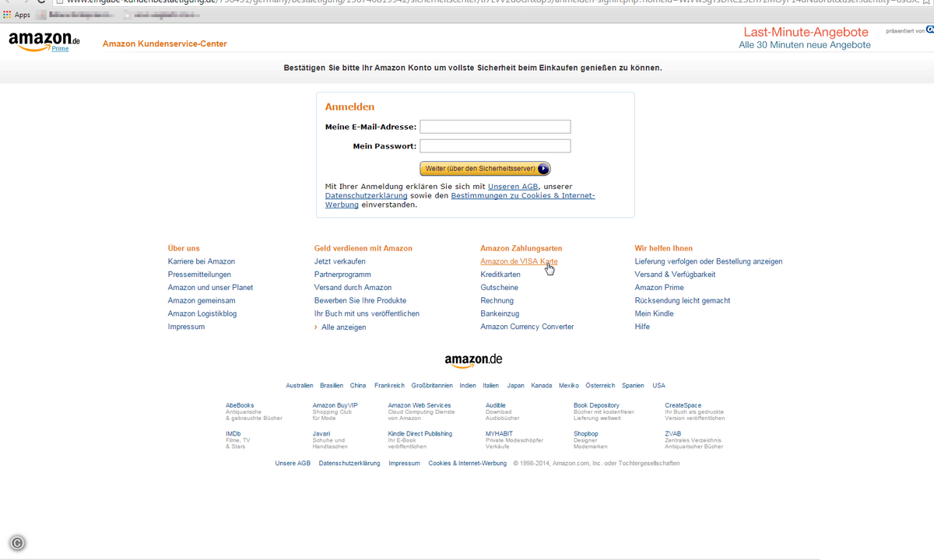Click Amazon Kundenservice-Center heading link

(165, 44)
